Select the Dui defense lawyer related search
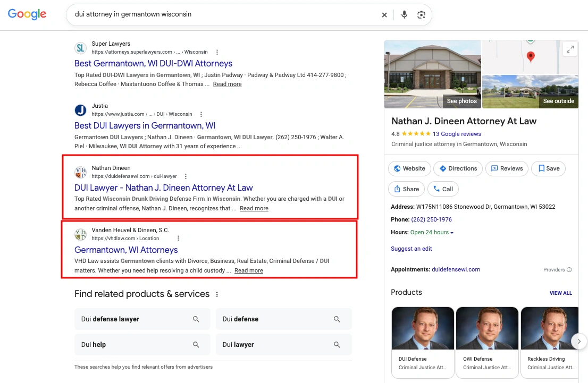Image resolution: width=588 pixels, height=383 pixels. coord(142,319)
